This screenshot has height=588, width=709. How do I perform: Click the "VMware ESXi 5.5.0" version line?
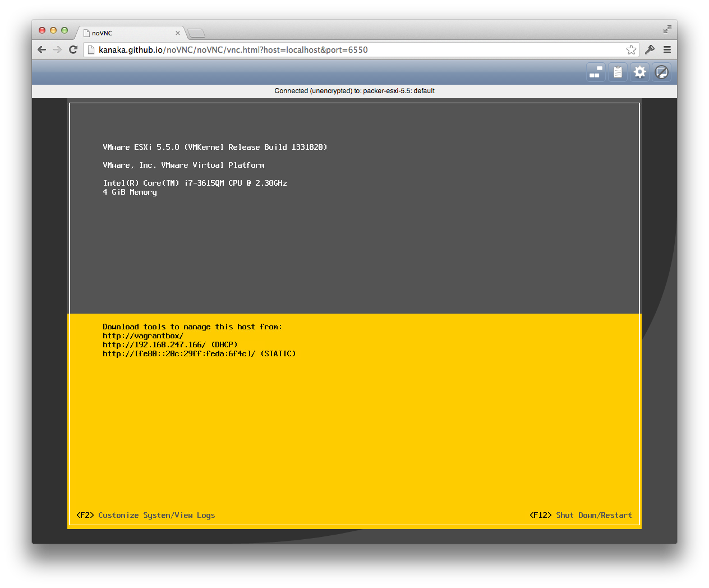(215, 147)
